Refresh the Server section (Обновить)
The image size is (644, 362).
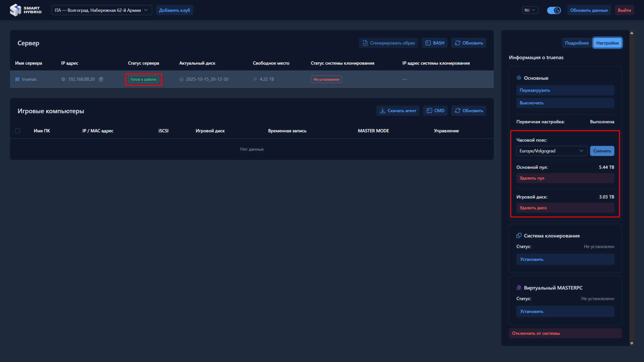[468, 43]
